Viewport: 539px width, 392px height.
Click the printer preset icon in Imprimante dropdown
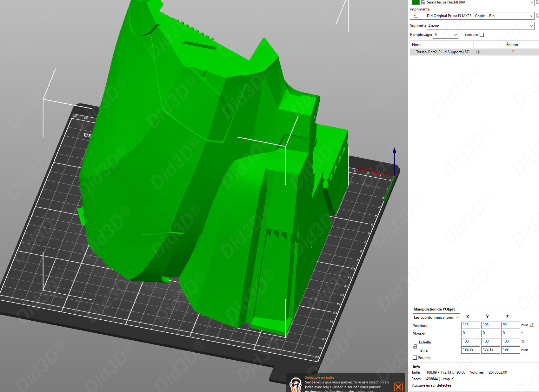[416, 16]
